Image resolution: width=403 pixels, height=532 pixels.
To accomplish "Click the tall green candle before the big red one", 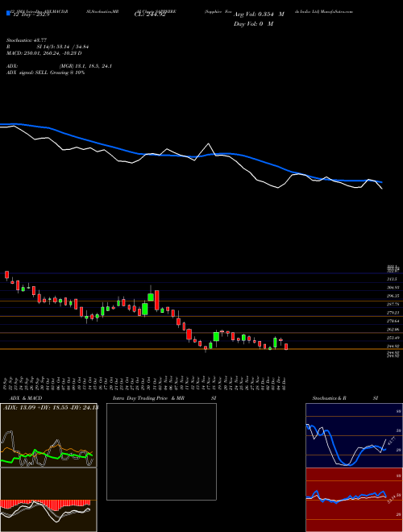I will (x=151, y=297).
